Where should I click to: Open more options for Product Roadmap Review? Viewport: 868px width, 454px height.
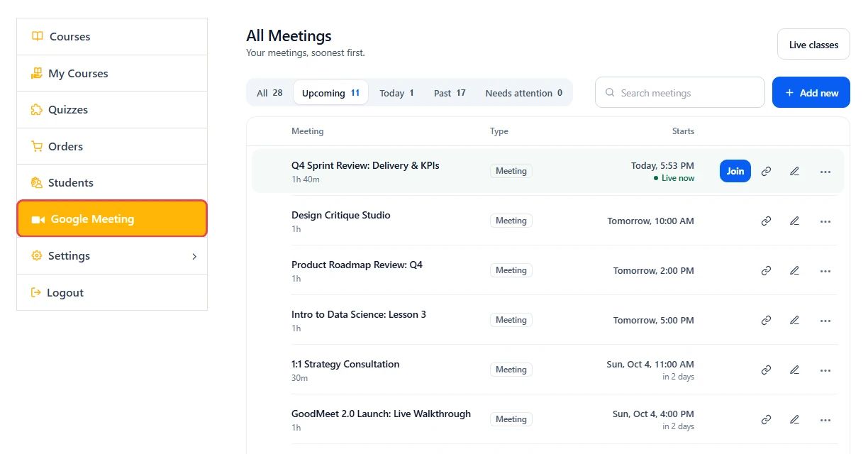(x=825, y=270)
